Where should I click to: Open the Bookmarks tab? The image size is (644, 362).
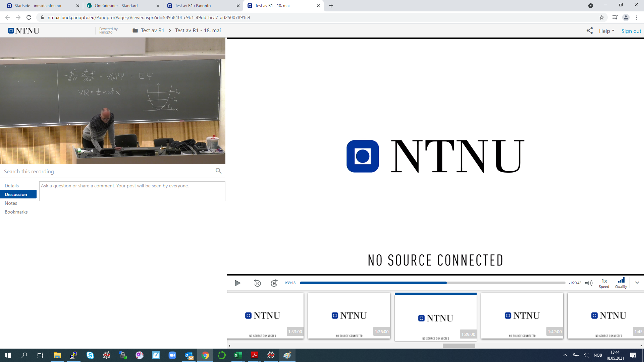(x=16, y=212)
